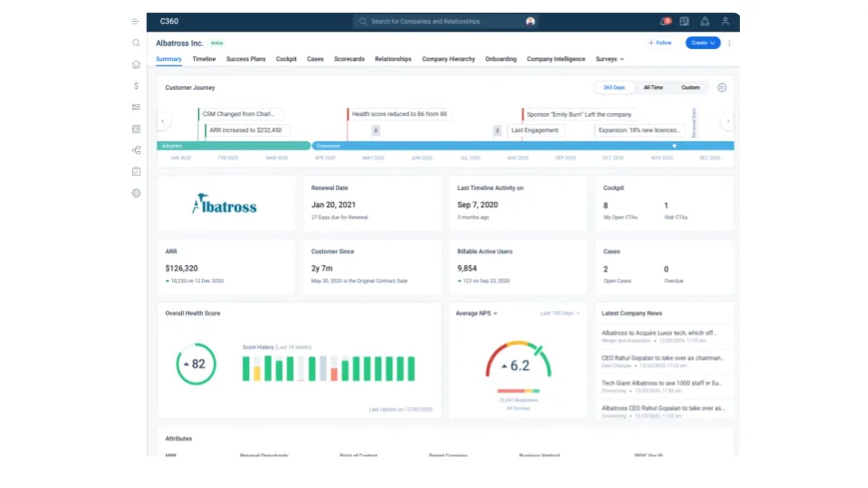Open the Average NPS dropdown
868x488 pixels.
click(x=476, y=313)
